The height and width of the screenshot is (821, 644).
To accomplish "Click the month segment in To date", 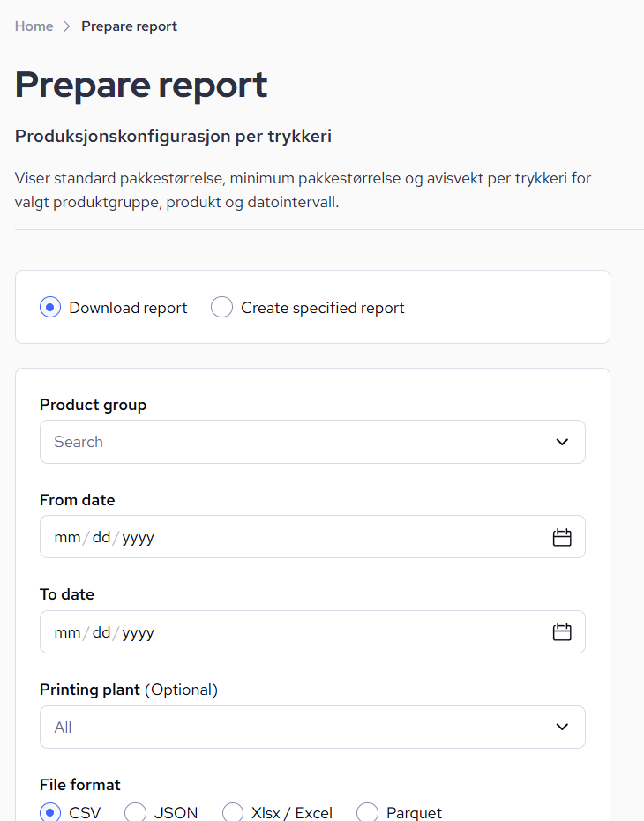I will [x=67, y=632].
